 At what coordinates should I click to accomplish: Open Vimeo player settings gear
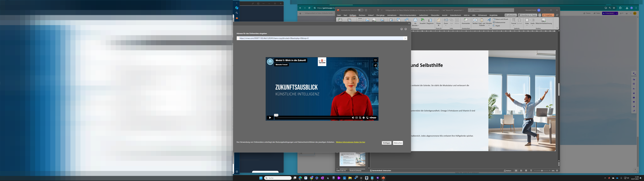(x=364, y=118)
